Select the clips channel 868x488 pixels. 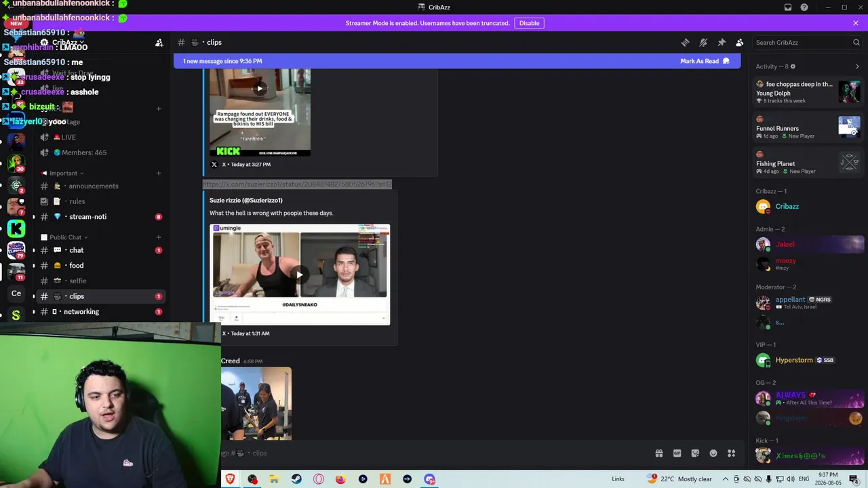[100, 296]
